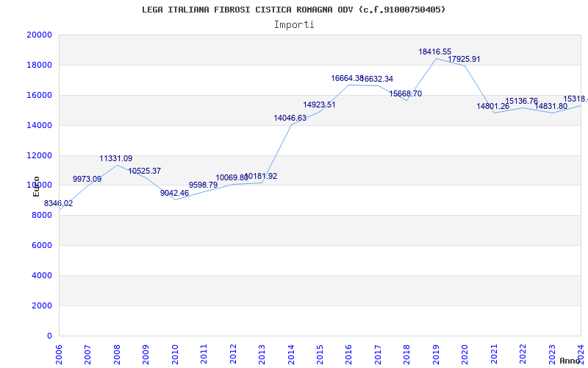Click y-axis tick label 18000
Image resolution: width=588 pixels, height=368 pixels.
(40, 65)
